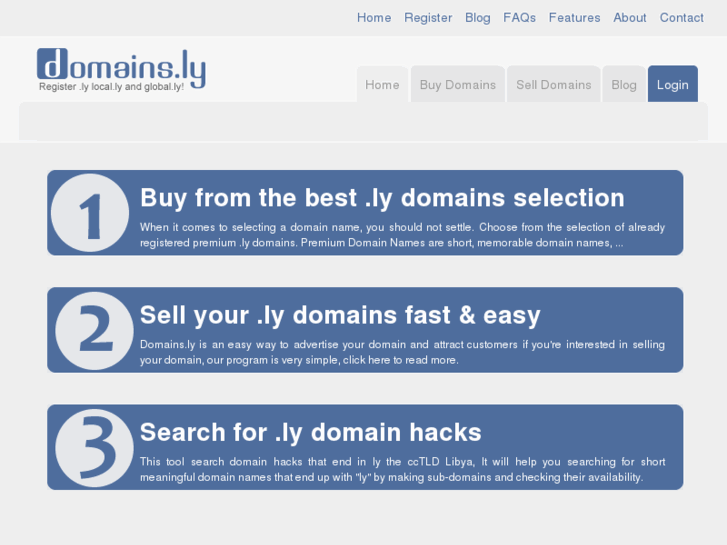This screenshot has width=727, height=545.
Task: Open 'Search for .ly domain hacks' heading
Action: (x=311, y=433)
